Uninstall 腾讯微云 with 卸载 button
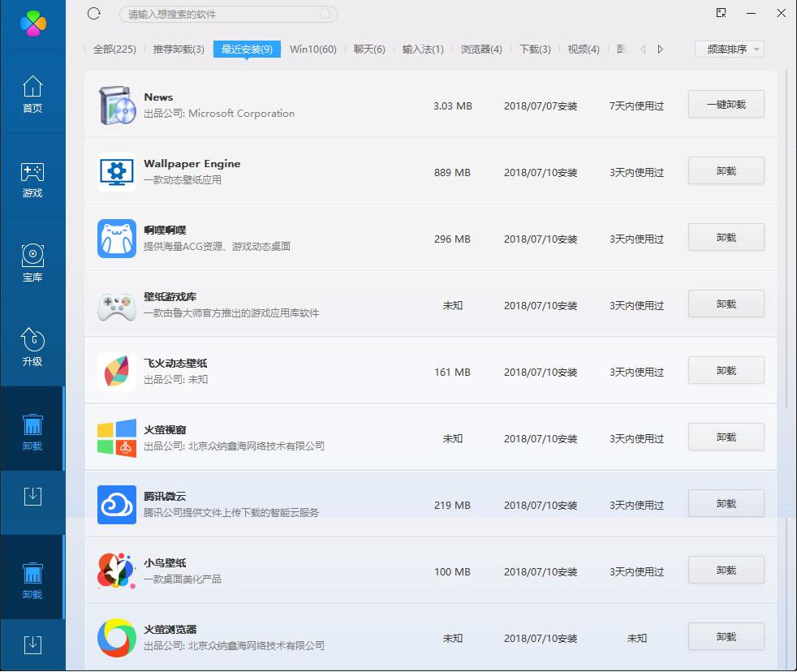The image size is (797, 672). pos(726,504)
